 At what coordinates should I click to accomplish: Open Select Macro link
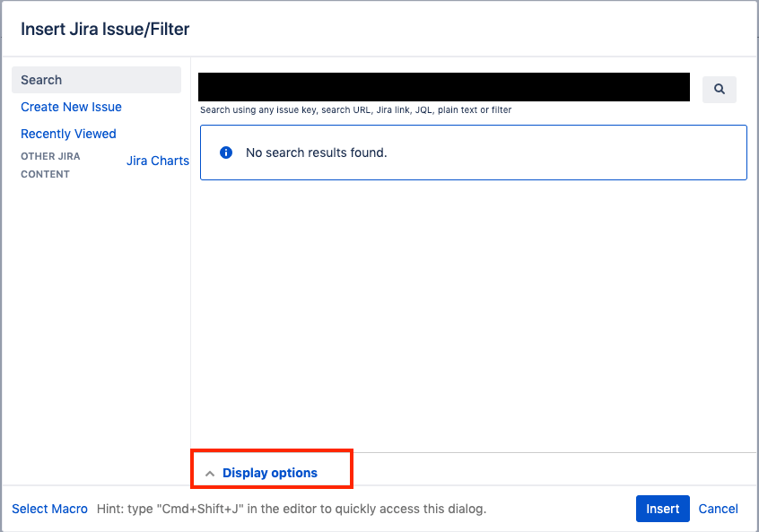50,509
